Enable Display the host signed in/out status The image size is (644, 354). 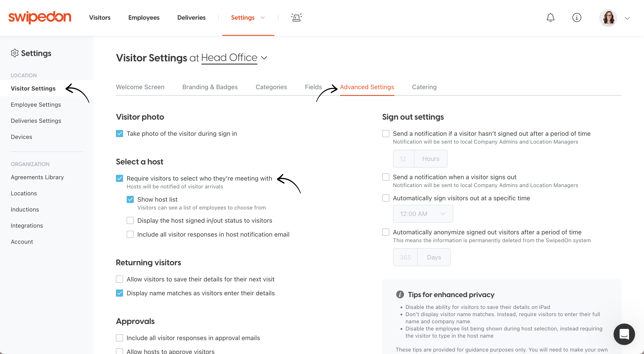tap(130, 220)
